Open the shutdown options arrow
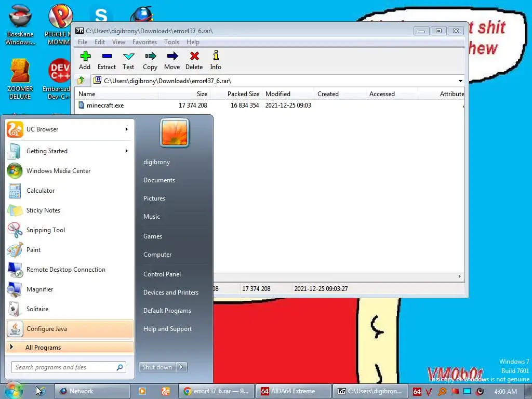Viewport: 532px width, 399px height. tap(181, 367)
